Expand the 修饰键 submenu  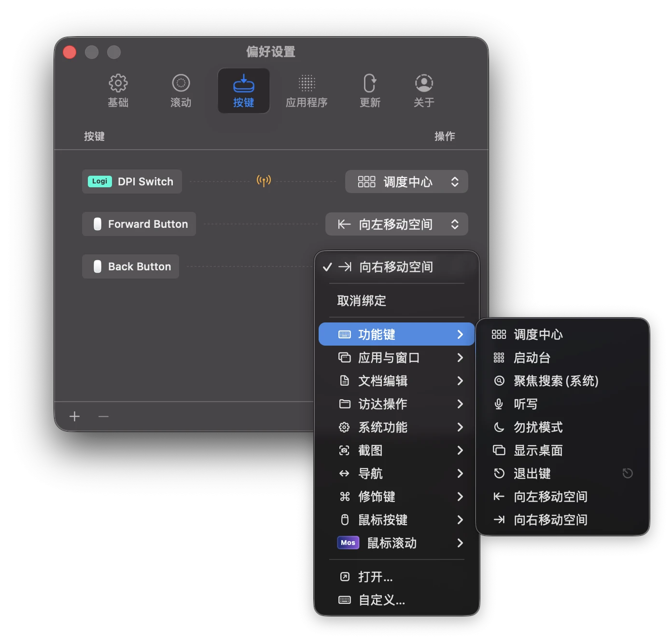coord(397,497)
